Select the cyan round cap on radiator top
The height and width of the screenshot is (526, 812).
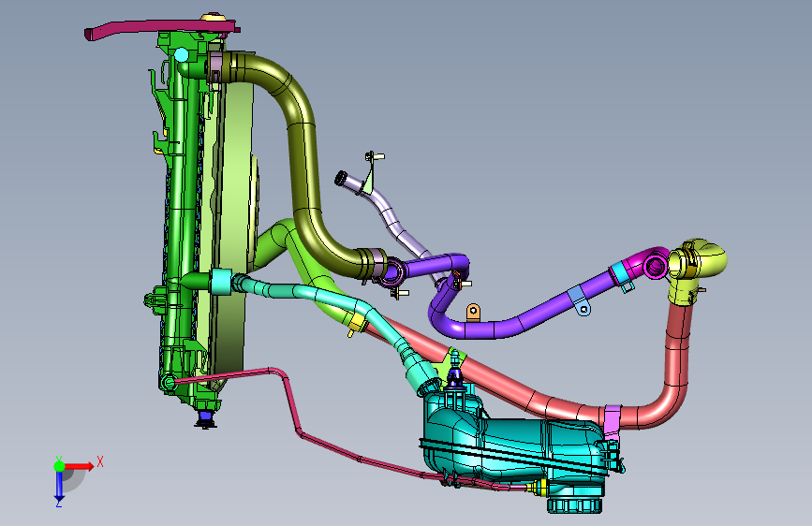pos(181,54)
